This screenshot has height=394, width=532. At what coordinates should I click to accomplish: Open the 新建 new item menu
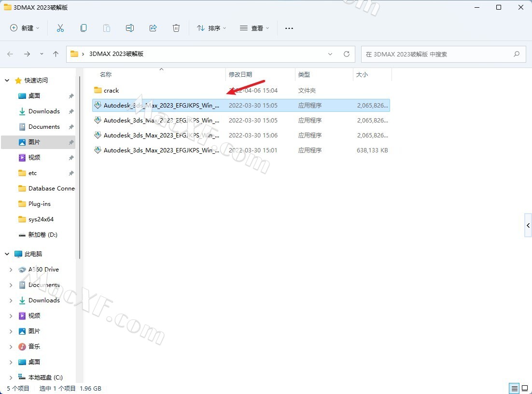pos(25,28)
